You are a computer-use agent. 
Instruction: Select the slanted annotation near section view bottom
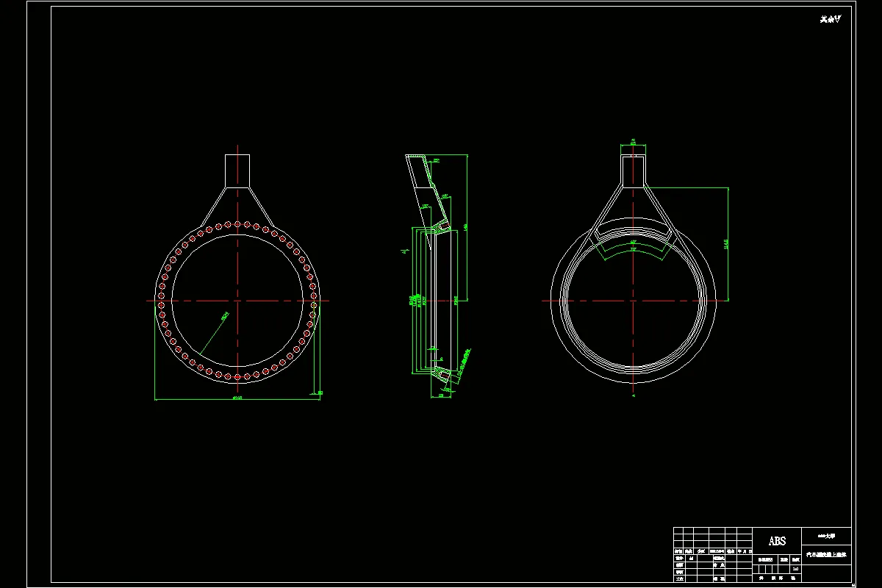click(x=465, y=363)
